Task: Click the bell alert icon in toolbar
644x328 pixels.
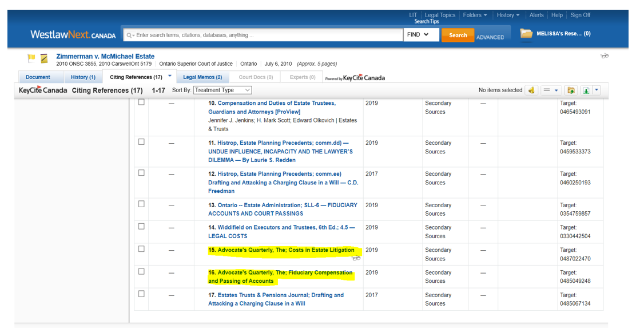Action: (x=531, y=90)
